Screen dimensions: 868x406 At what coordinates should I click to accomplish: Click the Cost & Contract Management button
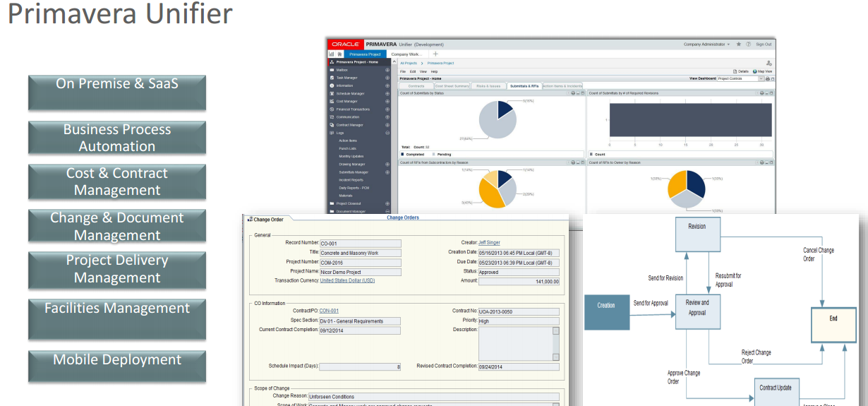point(117,181)
